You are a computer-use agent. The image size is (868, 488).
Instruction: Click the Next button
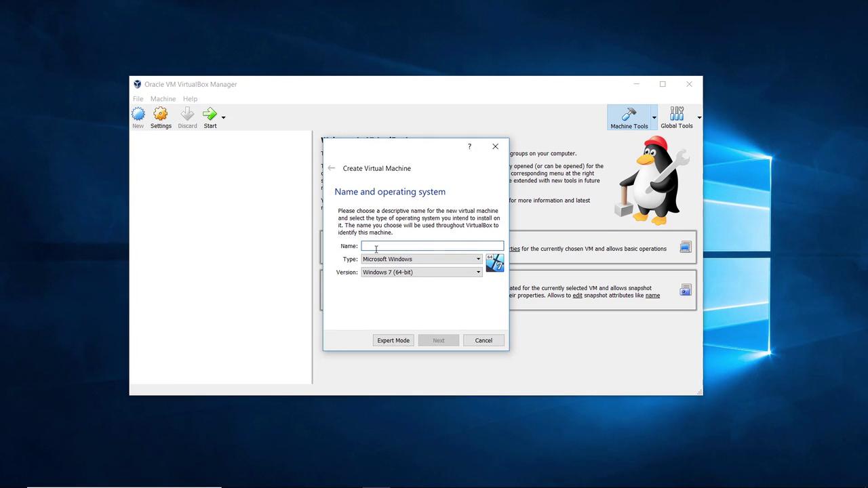pyautogui.click(x=439, y=340)
